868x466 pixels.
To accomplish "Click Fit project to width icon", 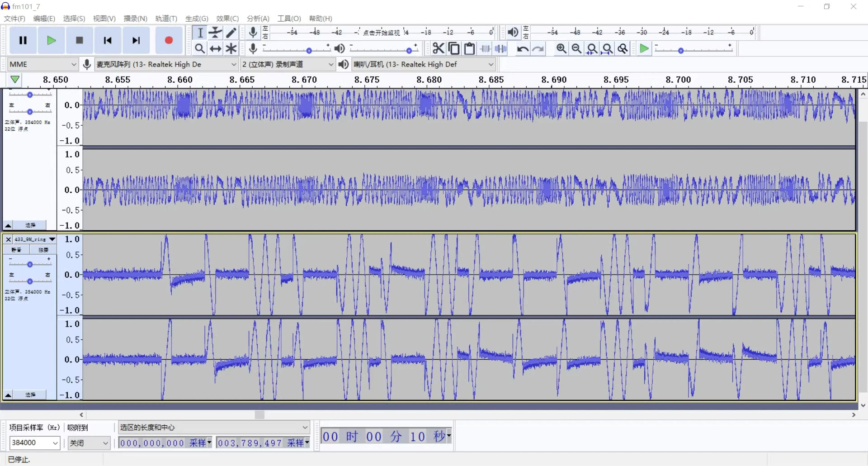I will (608, 48).
